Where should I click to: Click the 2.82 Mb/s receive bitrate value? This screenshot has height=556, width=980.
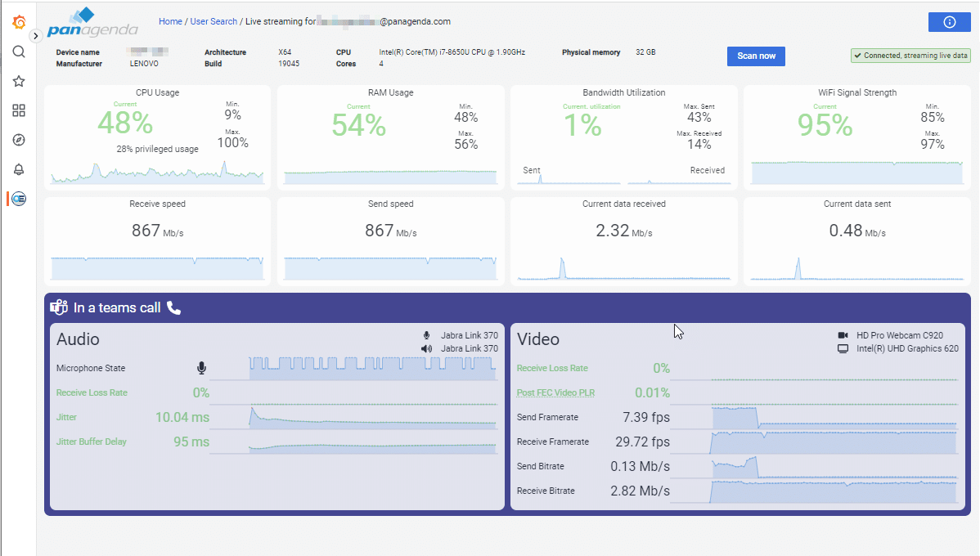(x=640, y=491)
